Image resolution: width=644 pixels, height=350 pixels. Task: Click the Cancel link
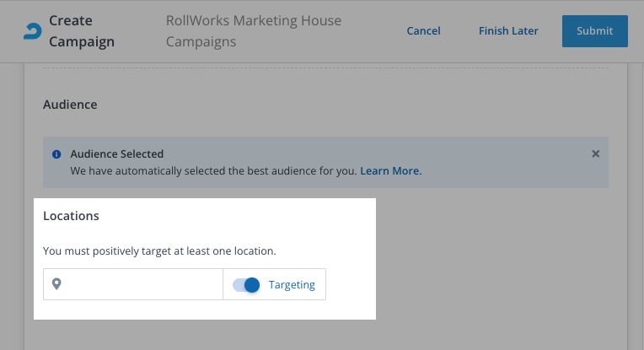click(423, 31)
